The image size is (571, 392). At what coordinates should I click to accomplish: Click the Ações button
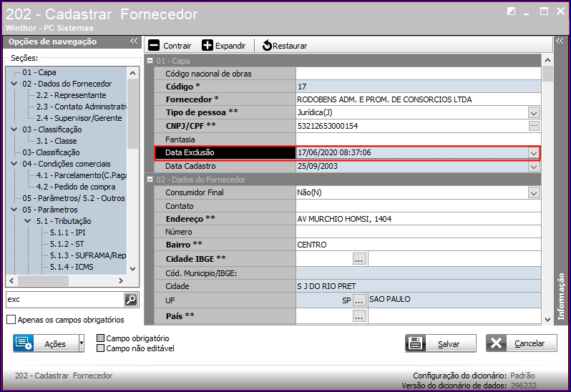(46, 343)
